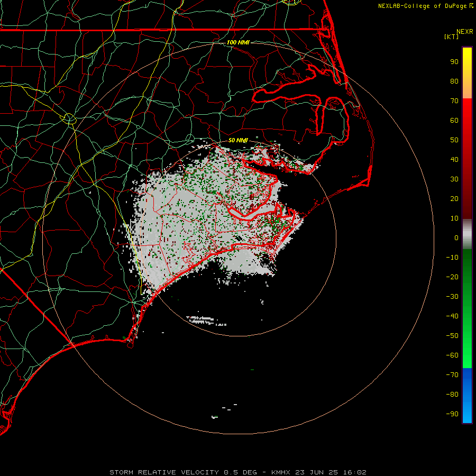Click the yellow segment of the color bar

click(x=467, y=73)
